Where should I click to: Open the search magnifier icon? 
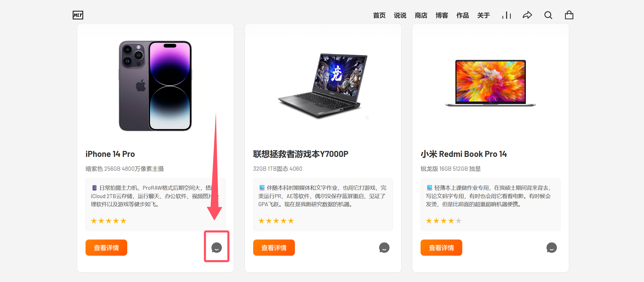click(548, 15)
